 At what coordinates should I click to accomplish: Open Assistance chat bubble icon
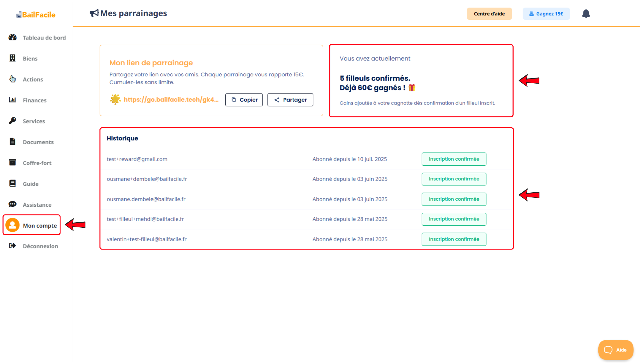[12, 204]
